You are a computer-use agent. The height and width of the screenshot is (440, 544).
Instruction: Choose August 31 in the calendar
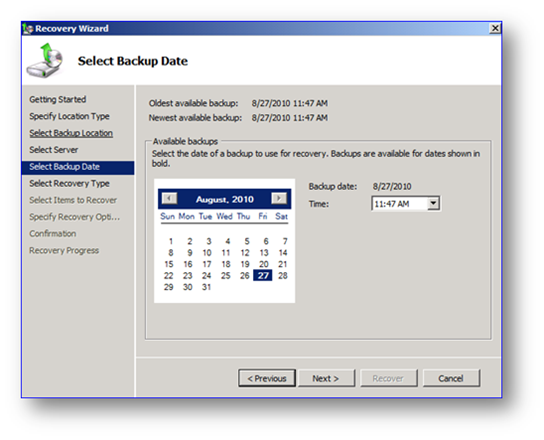(206, 287)
